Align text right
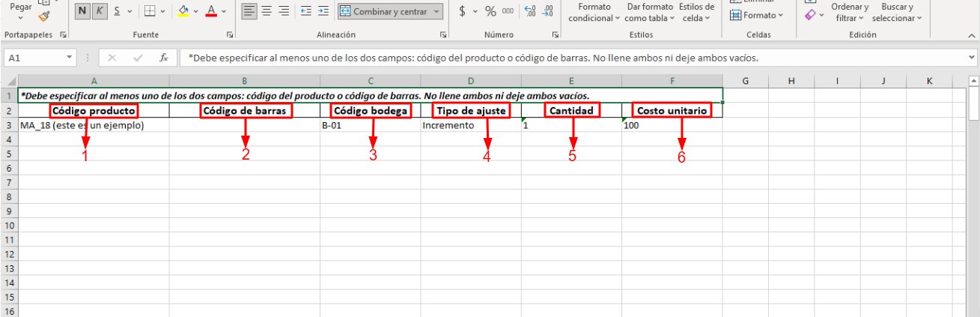This screenshot has width=980, height=317. [284, 11]
